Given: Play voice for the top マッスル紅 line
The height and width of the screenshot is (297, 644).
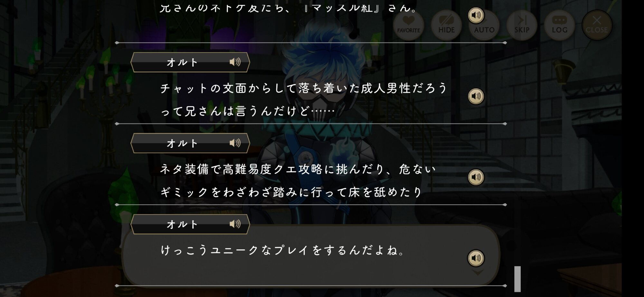Looking at the screenshot, I should tap(476, 15).
